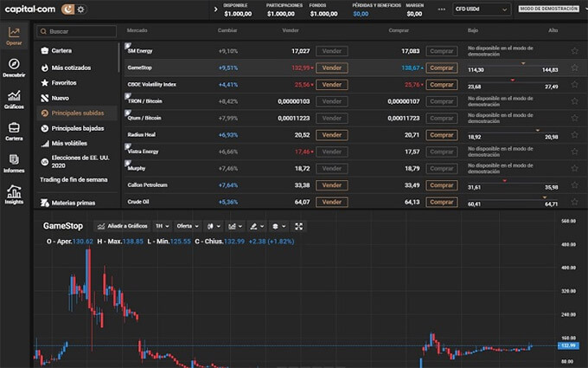The image size is (588, 368).
Task: Click the Modo de demostración badge
Action: (x=548, y=9)
